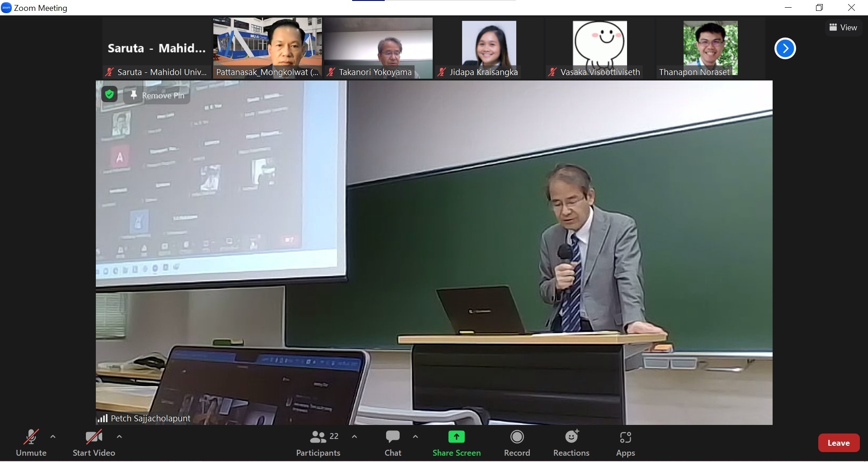Show next page of participant thumbnails
The height and width of the screenshot is (462, 868).
[785, 48]
